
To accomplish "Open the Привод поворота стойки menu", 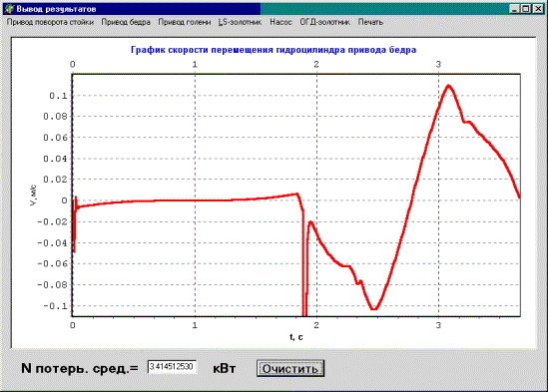I will (50, 22).
